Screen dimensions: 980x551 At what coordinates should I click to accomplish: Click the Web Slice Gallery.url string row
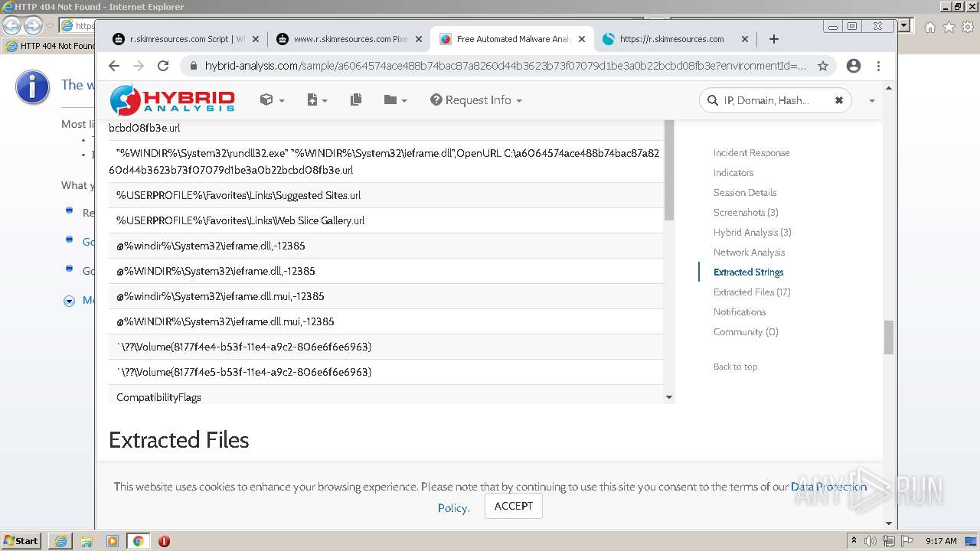tap(386, 220)
